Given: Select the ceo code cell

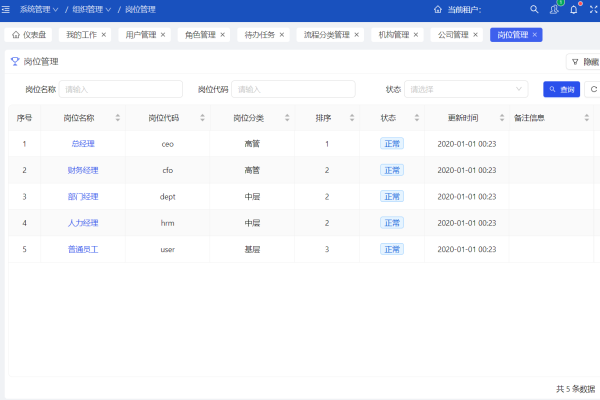Looking at the screenshot, I should tap(168, 144).
